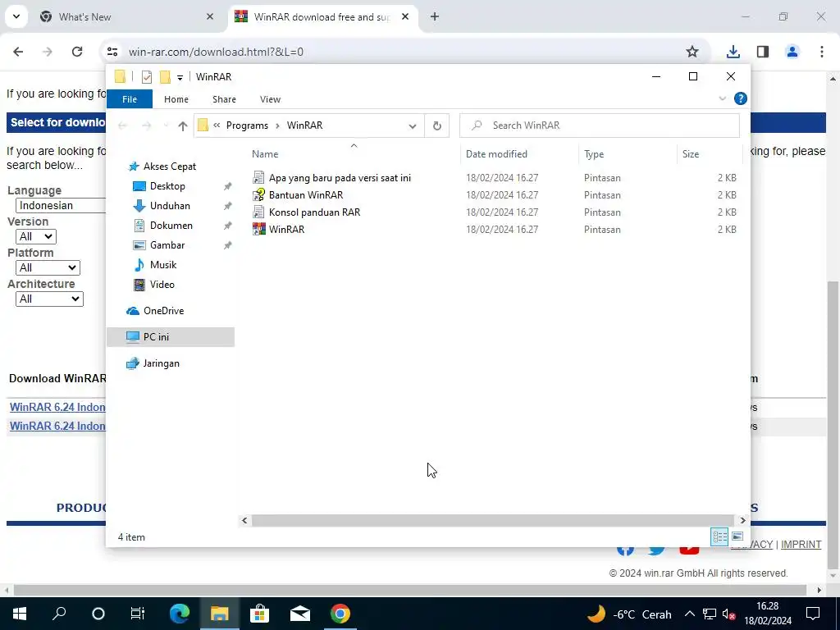This screenshot has height=630, width=840.
Task: Expand the Explorer ribbon chevron
Action: click(722, 98)
